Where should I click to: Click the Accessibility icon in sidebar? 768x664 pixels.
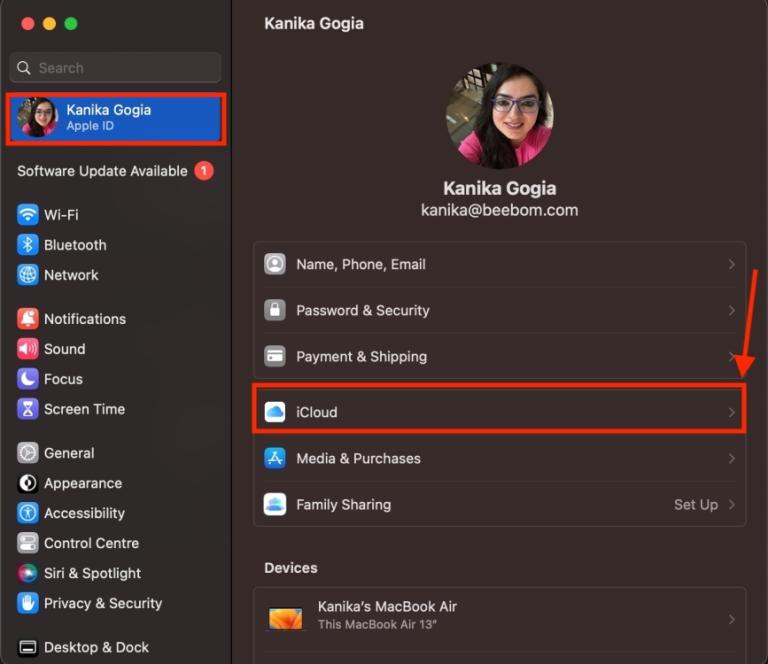(x=27, y=513)
